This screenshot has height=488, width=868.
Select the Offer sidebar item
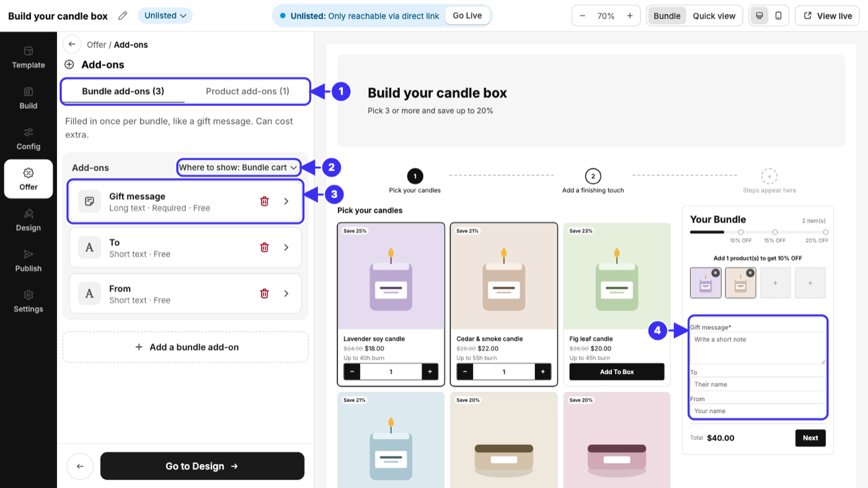pyautogui.click(x=29, y=179)
